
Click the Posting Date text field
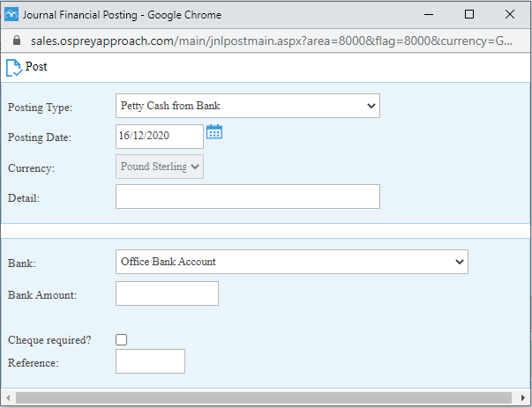[x=160, y=137]
